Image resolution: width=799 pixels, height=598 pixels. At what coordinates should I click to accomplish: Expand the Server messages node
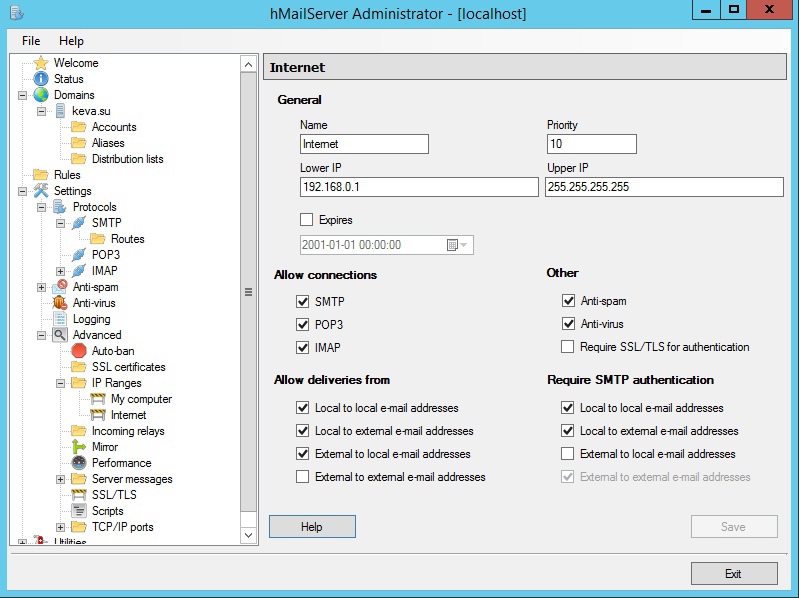coord(60,479)
